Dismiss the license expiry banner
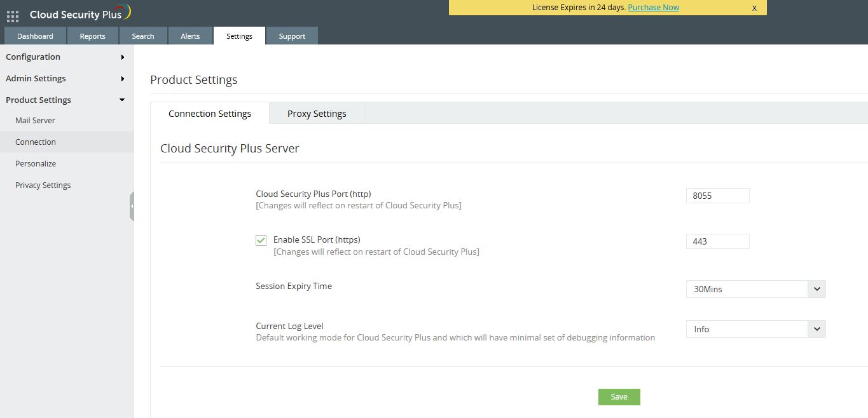Viewport: 868px width, 418px height. pos(754,8)
